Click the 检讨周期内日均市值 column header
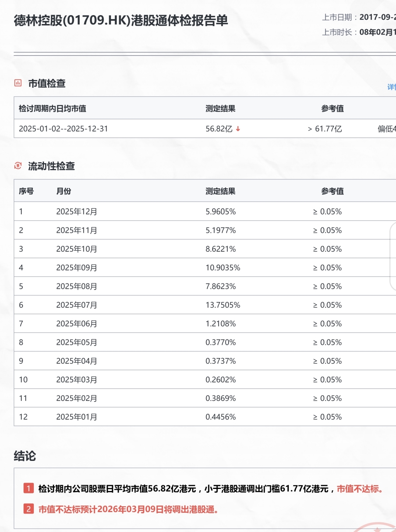 (x=53, y=108)
